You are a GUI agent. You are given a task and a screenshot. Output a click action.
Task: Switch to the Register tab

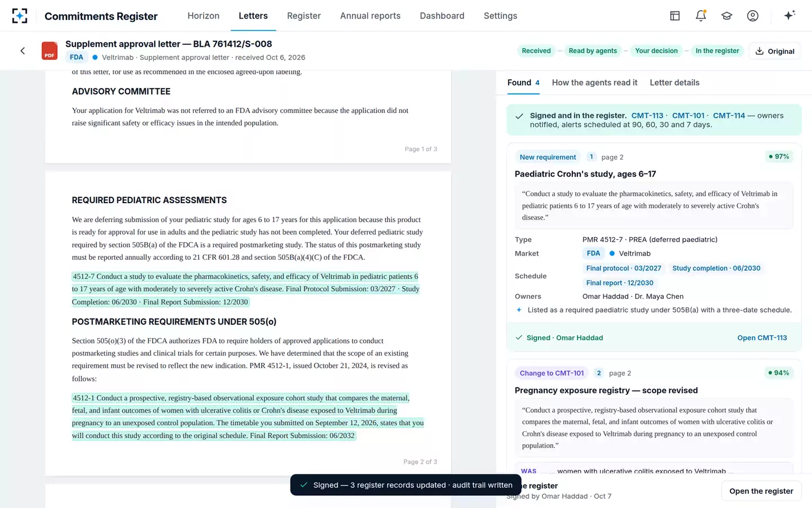(304, 16)
